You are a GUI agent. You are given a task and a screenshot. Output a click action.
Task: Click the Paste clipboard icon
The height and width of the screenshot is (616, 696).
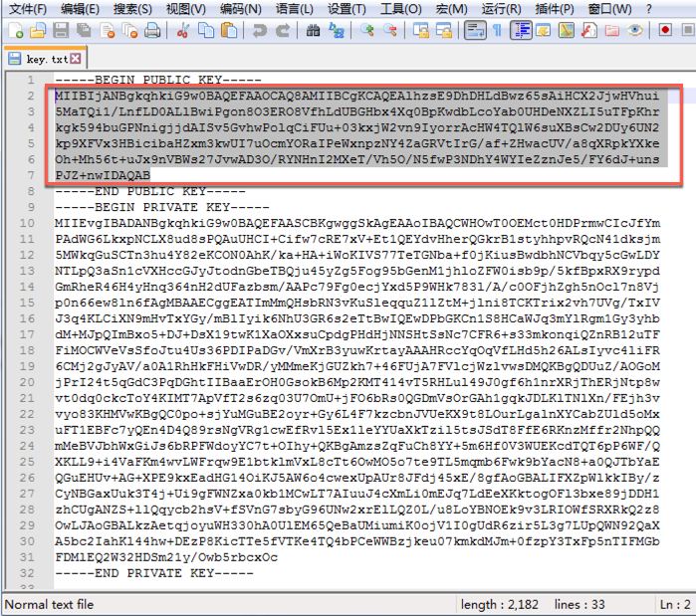[229, 30]
